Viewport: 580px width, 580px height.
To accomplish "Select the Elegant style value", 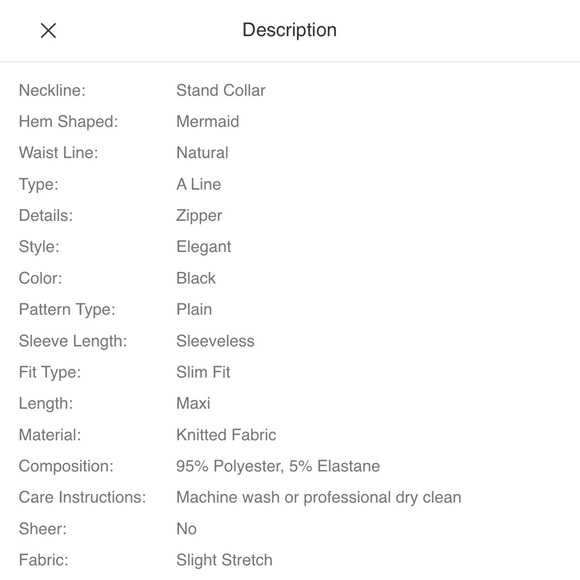I will [x=203, y=247].
